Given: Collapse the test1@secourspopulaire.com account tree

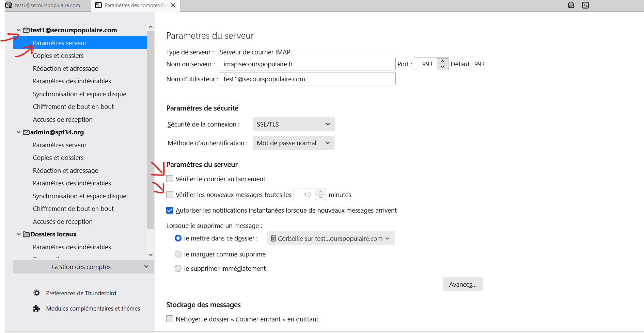Looking at the screenshot, I should (18, 30).
